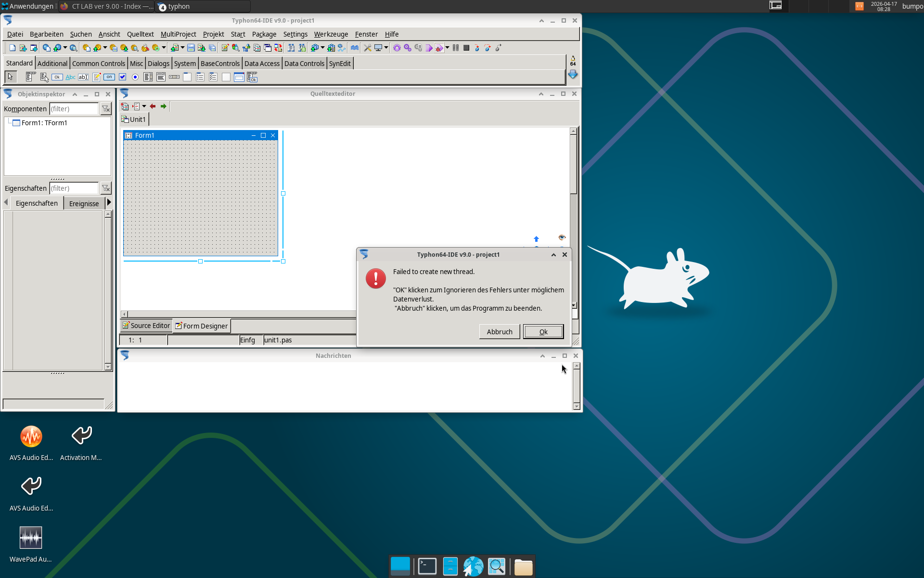The height and width of the screenshot is (578, 924).
Task: Click the Pause debugging icon
Action: [x=456, y=48]
